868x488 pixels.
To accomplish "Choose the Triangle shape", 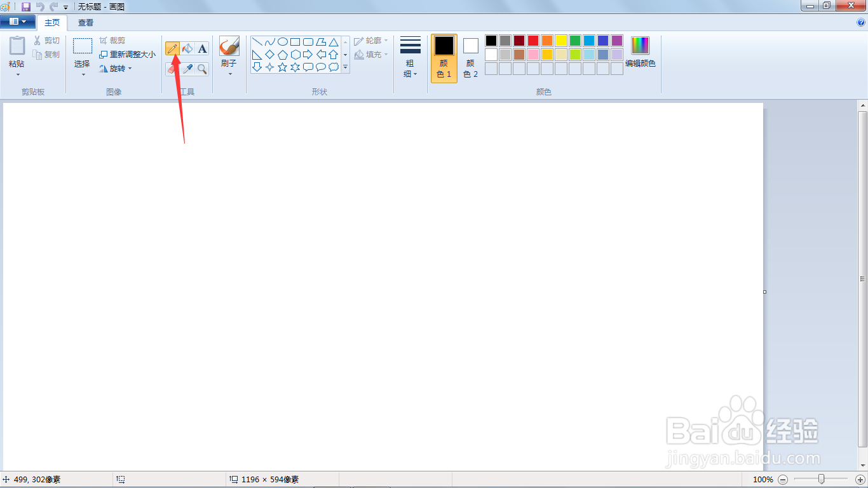I will [334, 42].
